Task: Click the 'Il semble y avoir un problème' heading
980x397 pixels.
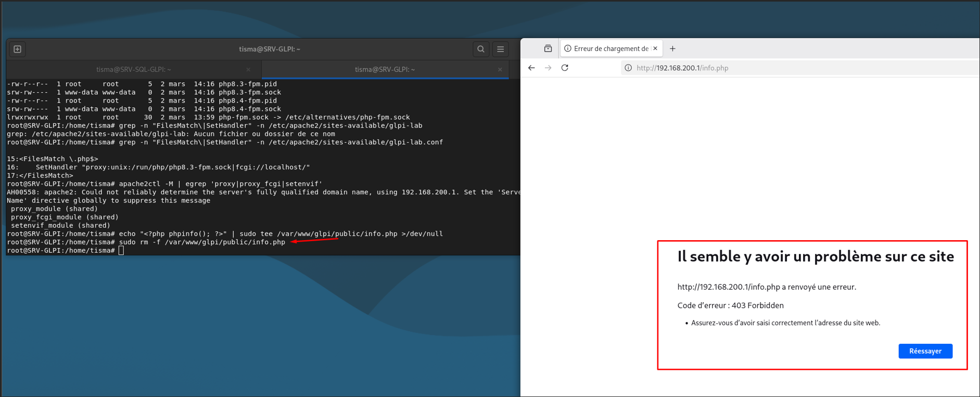Action: click(816, 256)
